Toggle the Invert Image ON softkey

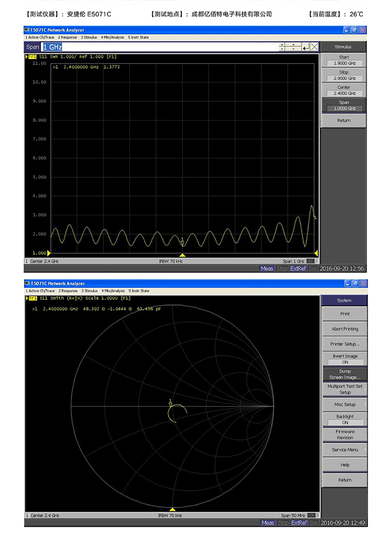345,359
